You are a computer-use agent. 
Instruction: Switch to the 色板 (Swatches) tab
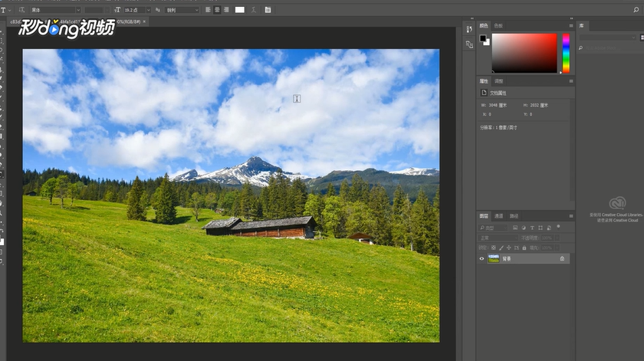(x=498, y=25)
